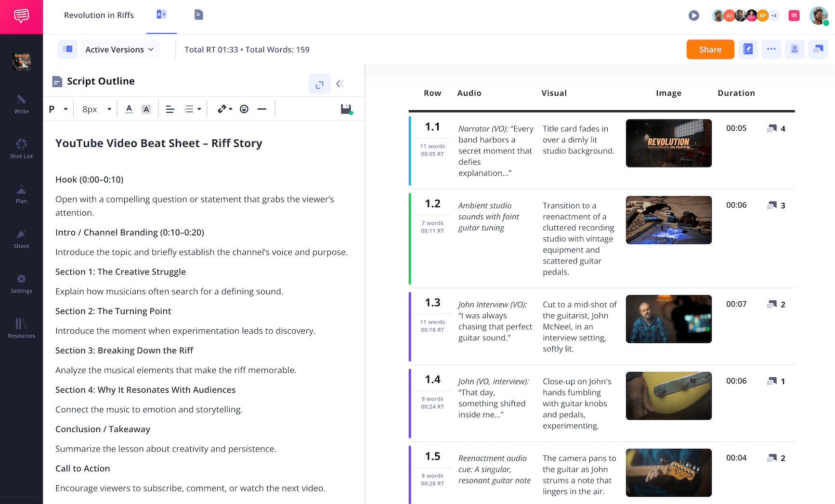
Task: Insert an emoji from the toolbar
Action: 244,109
